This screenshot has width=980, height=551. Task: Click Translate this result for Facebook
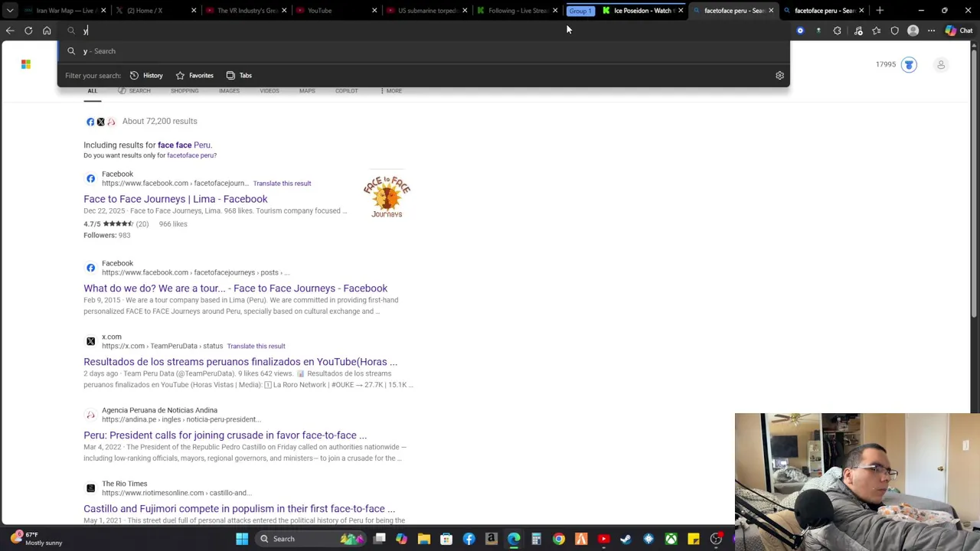click(282, 183)
